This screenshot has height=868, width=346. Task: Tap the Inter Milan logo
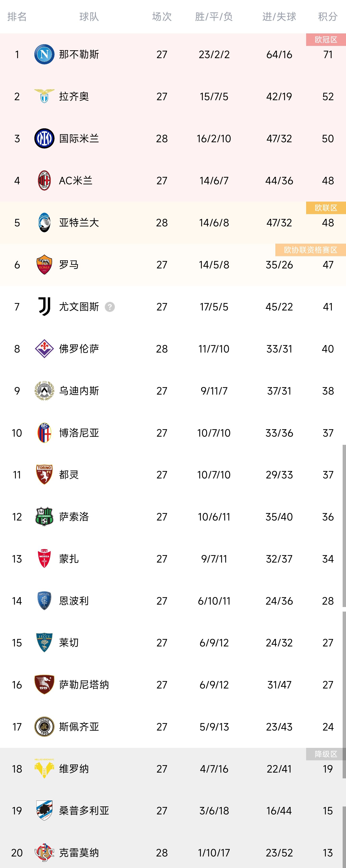pos(44,138)
